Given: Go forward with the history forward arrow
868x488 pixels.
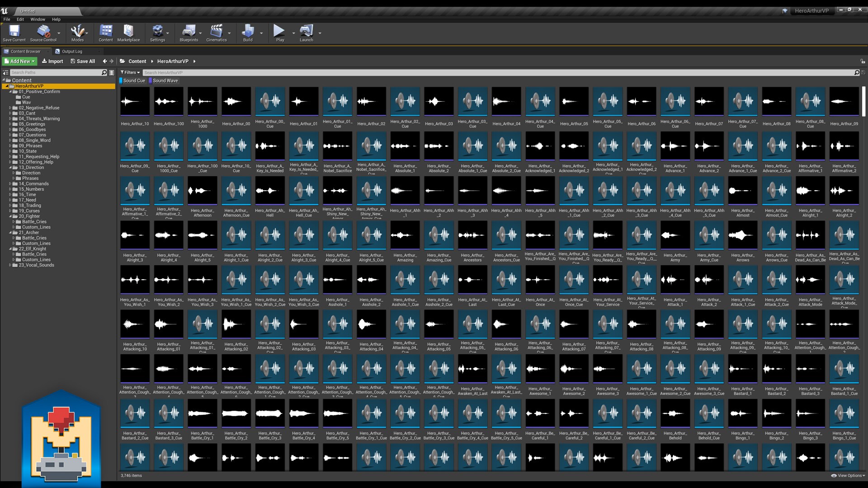Looking at the screenshot, I should pos(112,61).
